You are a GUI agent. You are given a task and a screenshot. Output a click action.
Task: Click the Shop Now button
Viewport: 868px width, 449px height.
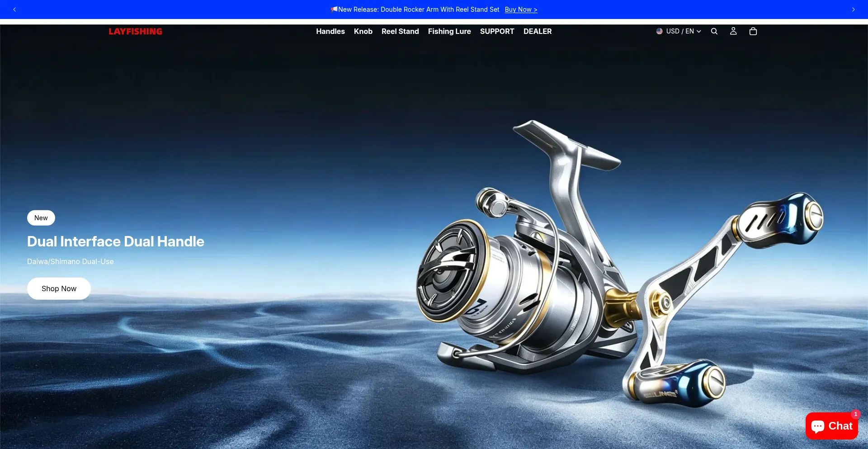[x=59, y=288]
